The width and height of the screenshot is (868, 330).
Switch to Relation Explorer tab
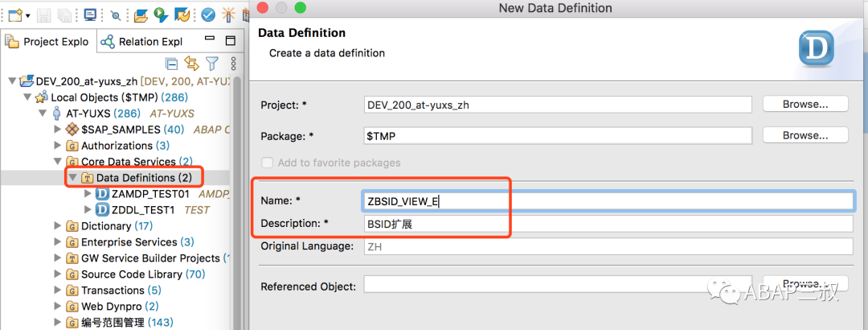pos(142,42)
